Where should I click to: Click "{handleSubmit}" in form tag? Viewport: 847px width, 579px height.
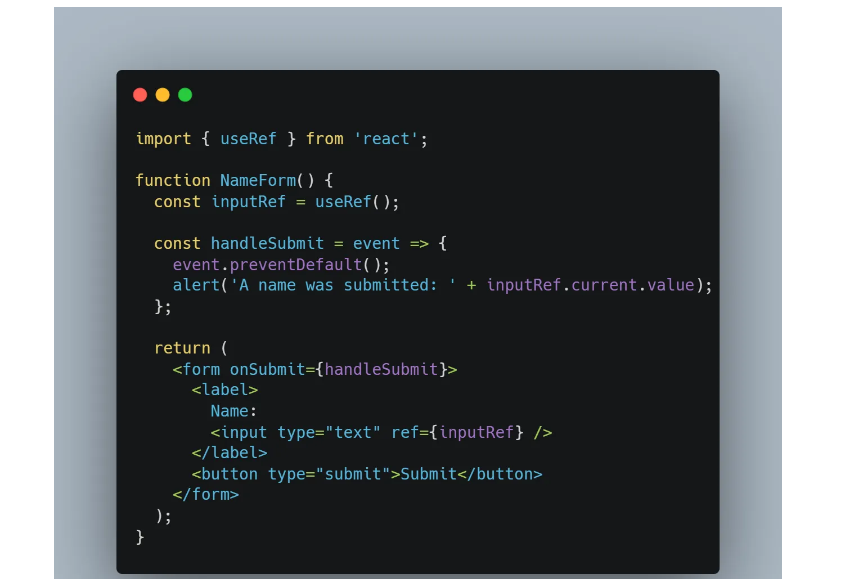pyautogui.click(x=381, y=369)
